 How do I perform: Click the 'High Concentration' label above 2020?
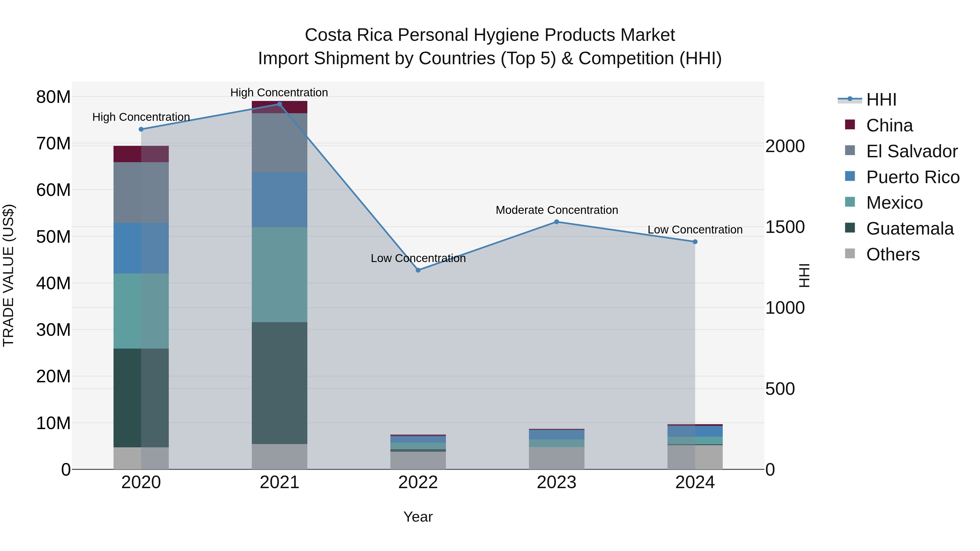coord(141,117)
